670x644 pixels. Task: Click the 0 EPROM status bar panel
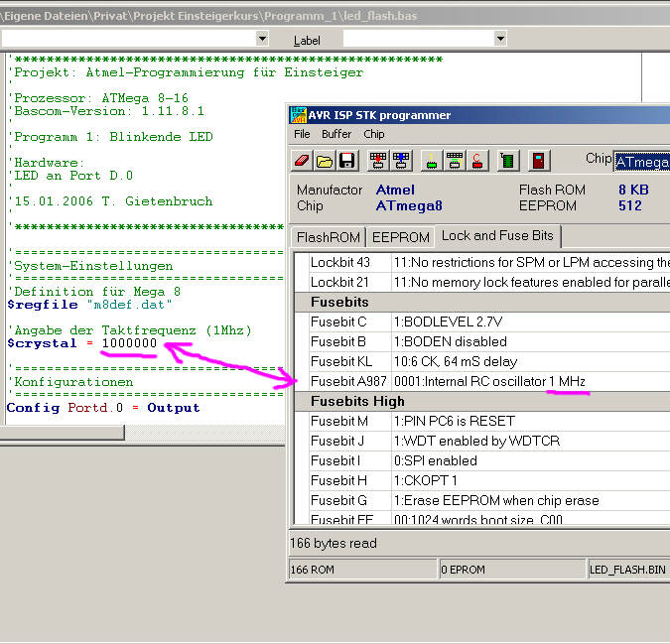click(x=512, y=570)
